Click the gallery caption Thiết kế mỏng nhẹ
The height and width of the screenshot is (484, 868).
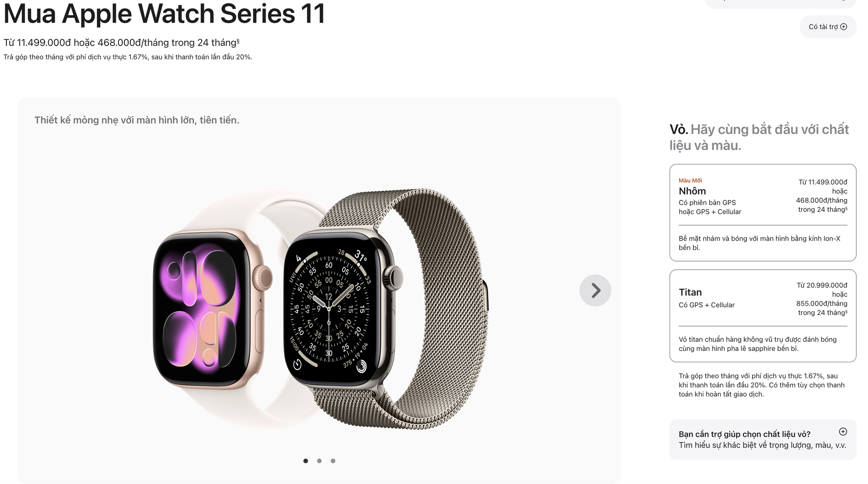tap(137, 120)
